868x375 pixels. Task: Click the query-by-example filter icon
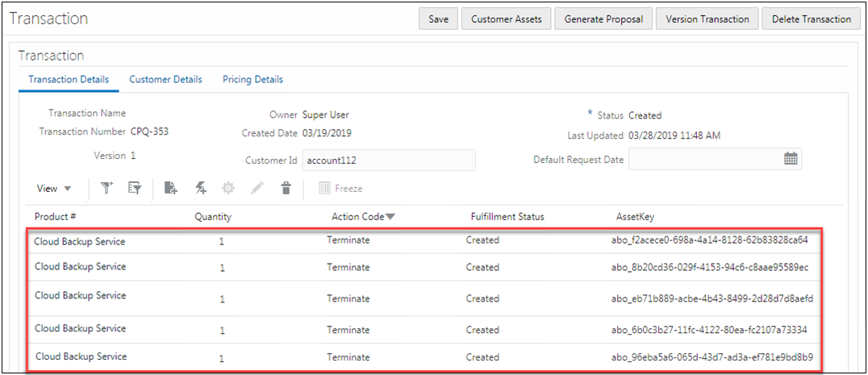click(135, 188)
